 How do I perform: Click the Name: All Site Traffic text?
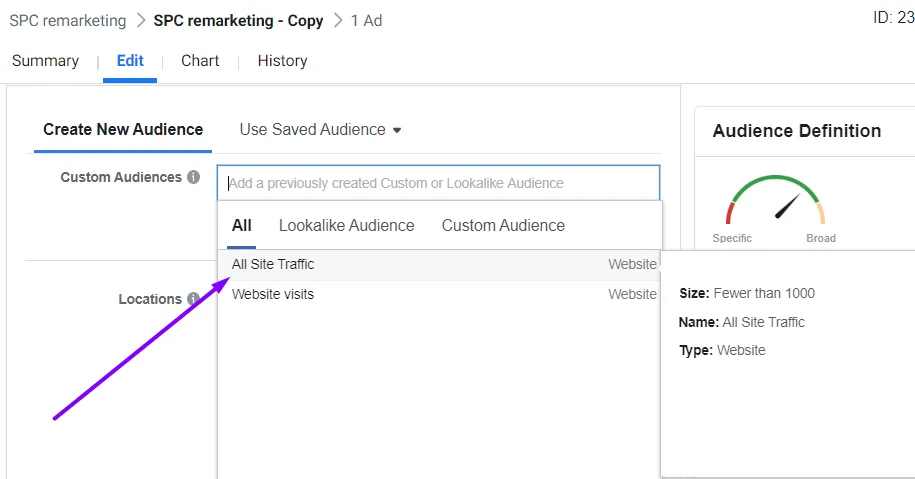click(x=742, y=322)
